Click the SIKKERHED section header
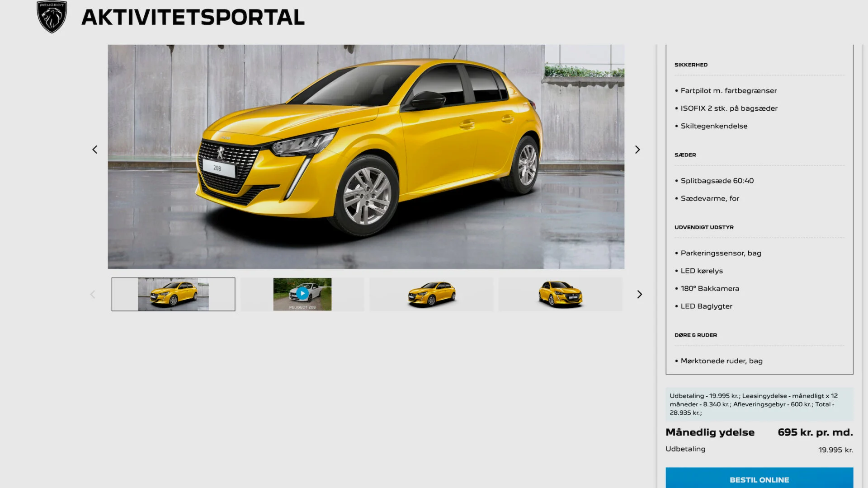Viewport: 868px width, 488px height. (x=691, y=65)
